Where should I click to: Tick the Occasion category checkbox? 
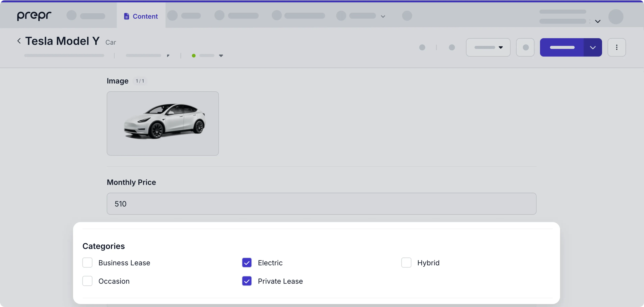click(x=88, y=281)
